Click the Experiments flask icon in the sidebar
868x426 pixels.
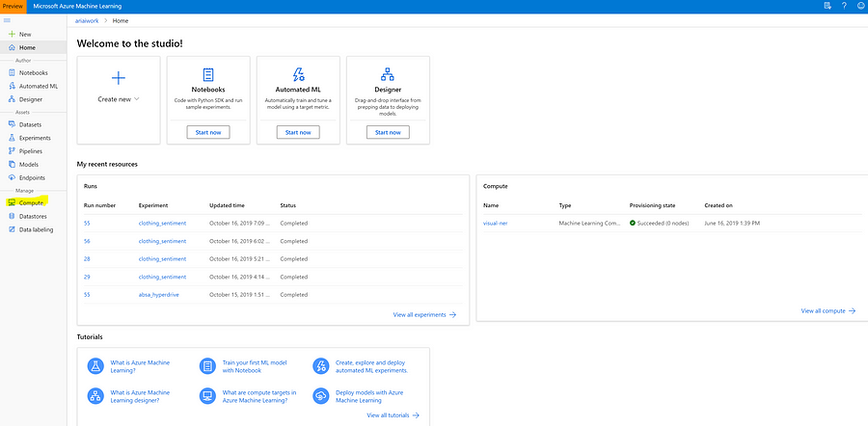point(12,138)
